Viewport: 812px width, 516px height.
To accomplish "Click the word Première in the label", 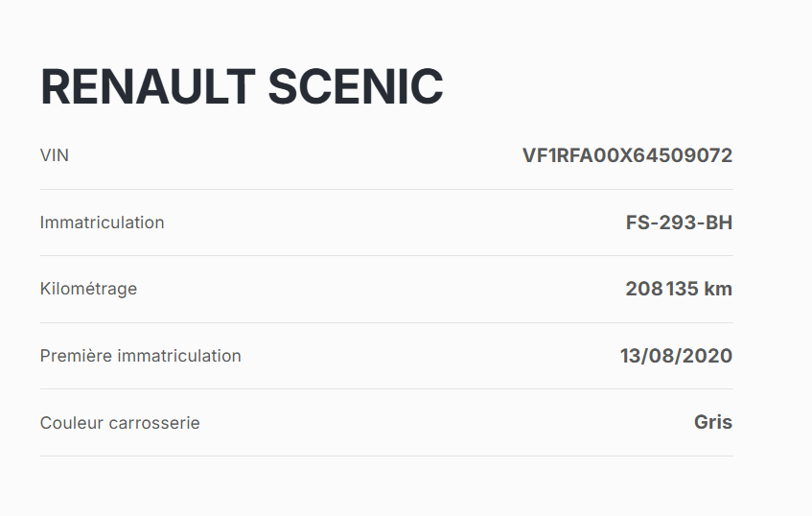I will 76,356.
